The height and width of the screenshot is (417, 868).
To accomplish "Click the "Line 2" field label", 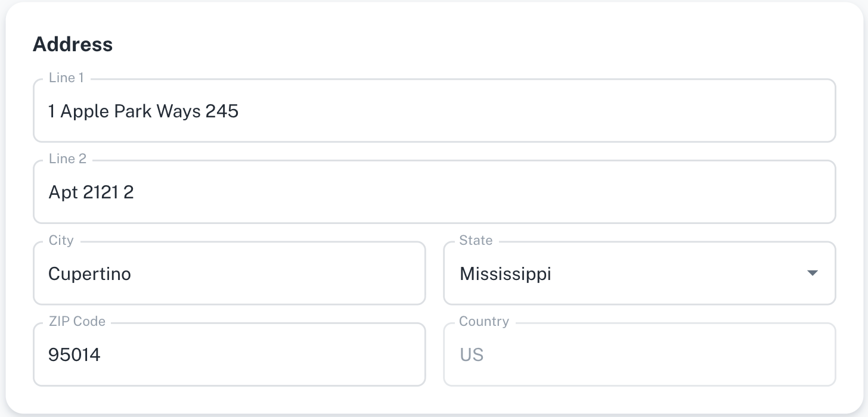I will pos(67,159).
